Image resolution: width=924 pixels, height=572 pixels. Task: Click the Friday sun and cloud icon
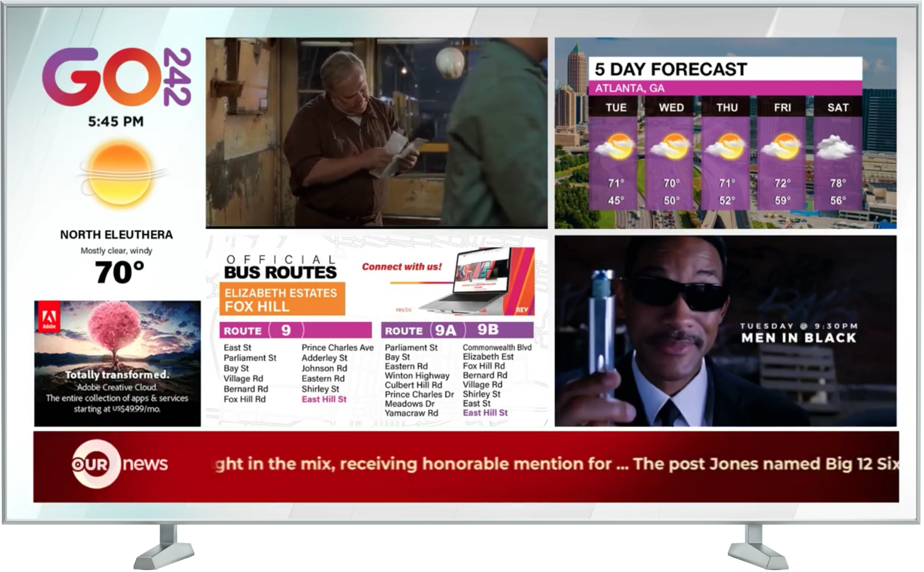781,147
